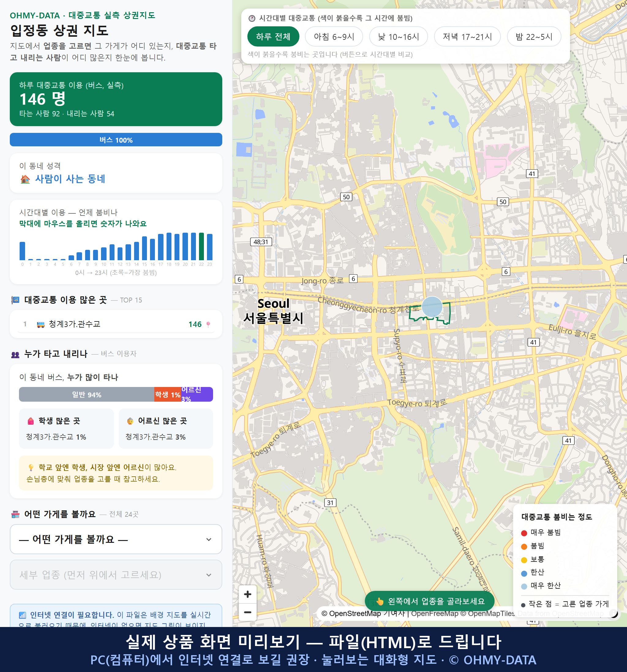The width and height of the screenshot is (627, 672).
Task: Click shop icon beside 어떤 가게를 볼까요 heading
Action: (15, 514)
